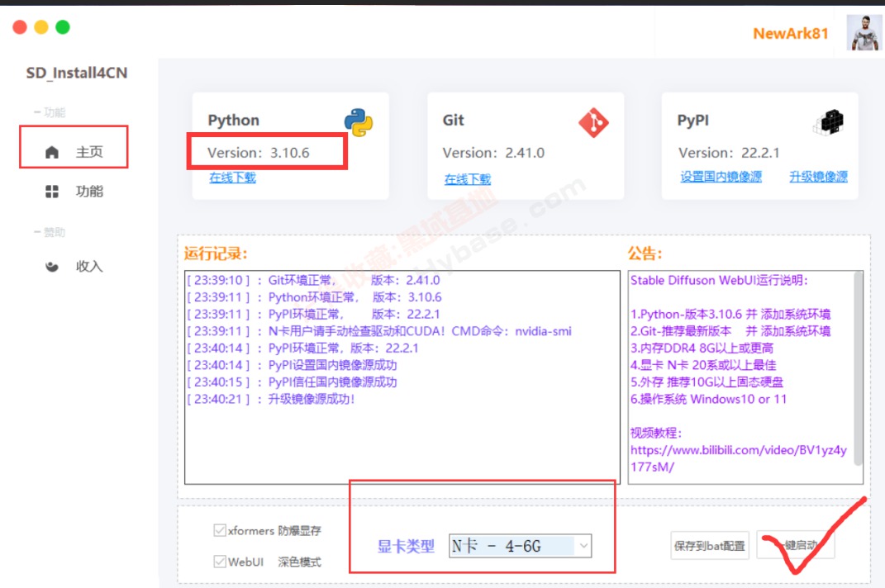
Task: Click log line 'PyPI信任国内镜像源成功'
Action: click(x=292, y=382)
